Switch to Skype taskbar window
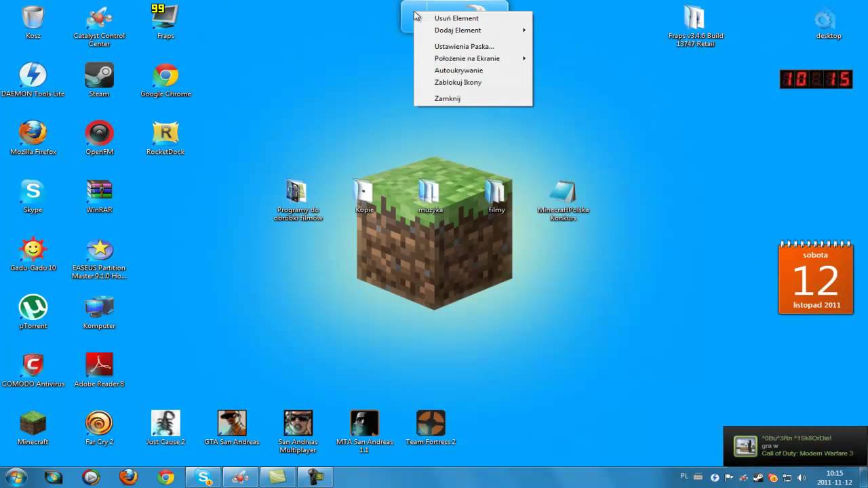 (203, 477)
